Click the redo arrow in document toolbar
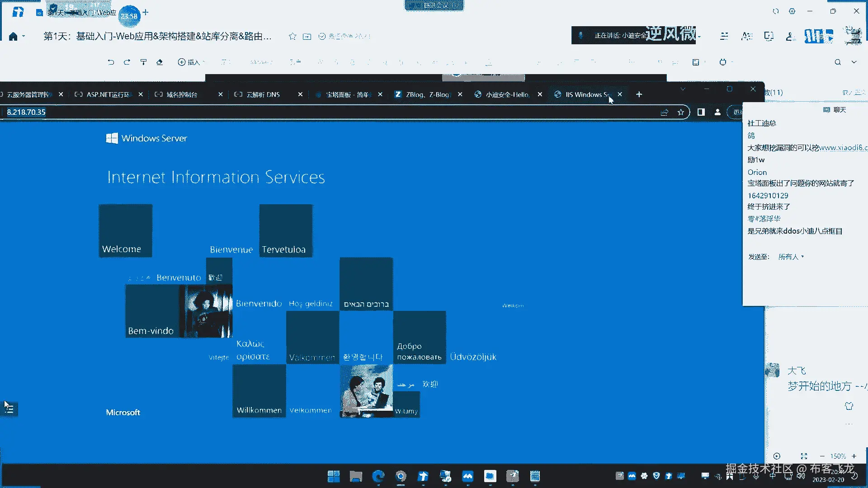 127,62
